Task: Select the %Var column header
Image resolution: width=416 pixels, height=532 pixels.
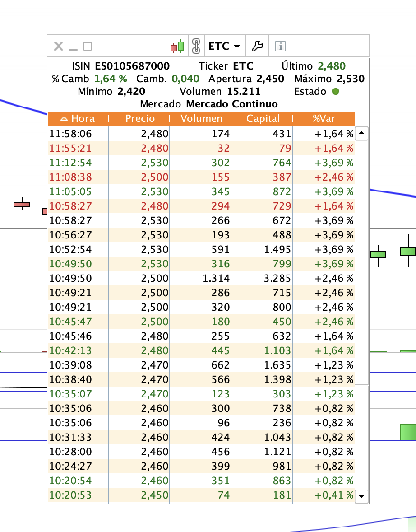Action: [x=324, y=119]
